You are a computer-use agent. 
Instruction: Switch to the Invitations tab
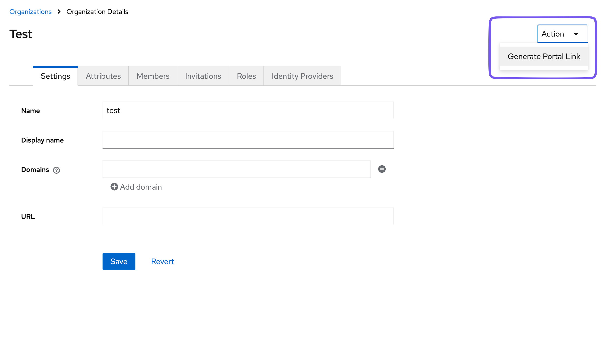pyautogui.click(x=203, y=76)
